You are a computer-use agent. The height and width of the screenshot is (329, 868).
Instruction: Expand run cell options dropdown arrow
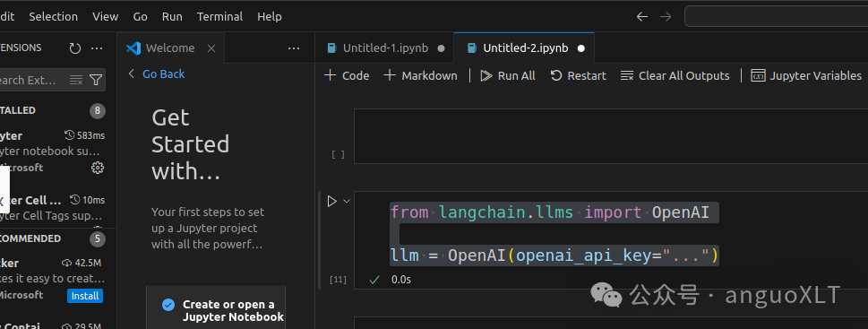point(347,201)
